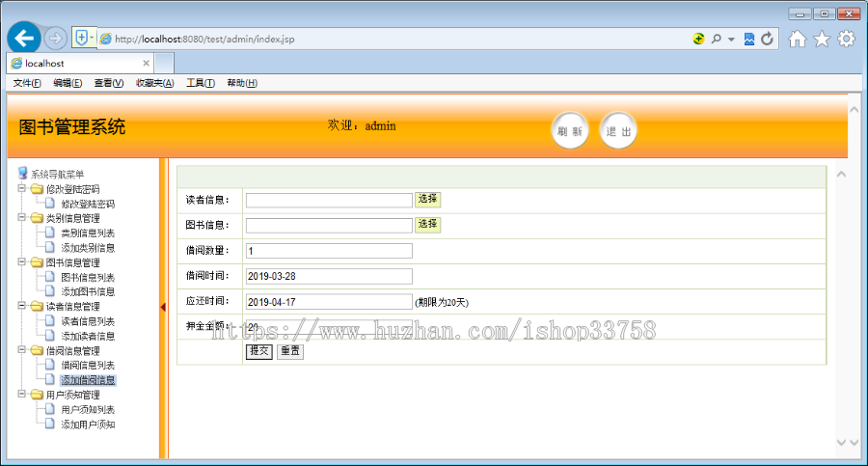Click the search magnifier in address bar
868x466 pixels.
[x=717, y=39]
